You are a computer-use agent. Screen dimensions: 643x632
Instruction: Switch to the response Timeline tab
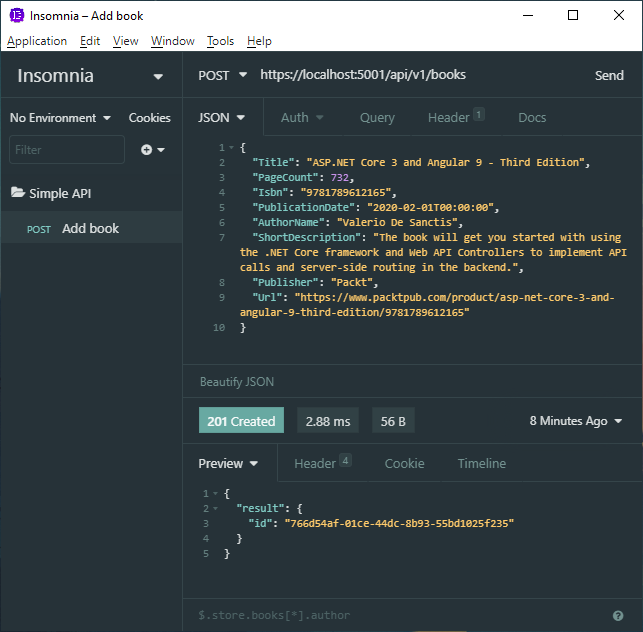point(481,463)
